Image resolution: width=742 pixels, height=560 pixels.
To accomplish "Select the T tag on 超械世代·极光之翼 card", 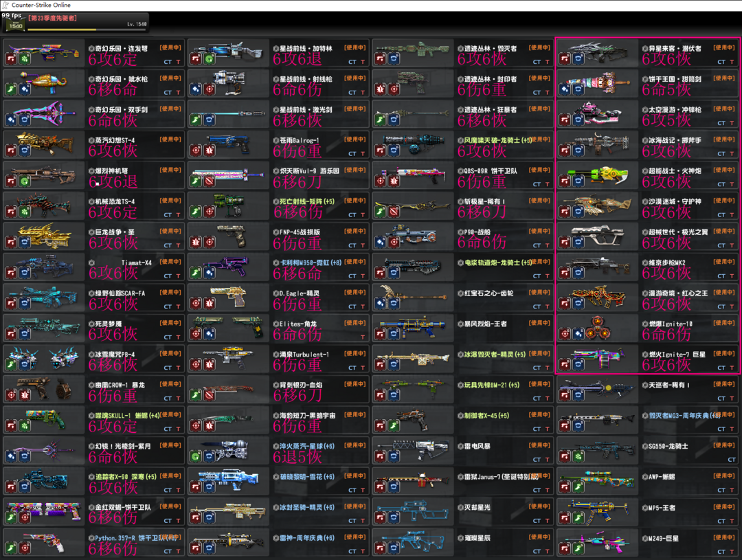I will [x=732, y=246].
